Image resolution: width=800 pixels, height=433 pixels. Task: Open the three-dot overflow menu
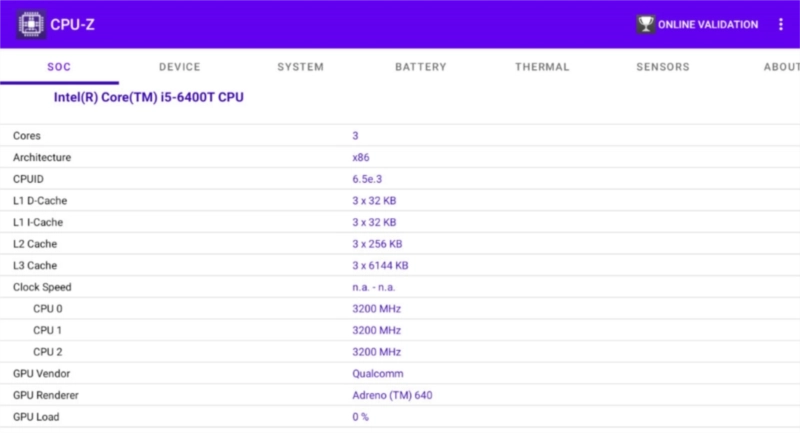(781, 24)
